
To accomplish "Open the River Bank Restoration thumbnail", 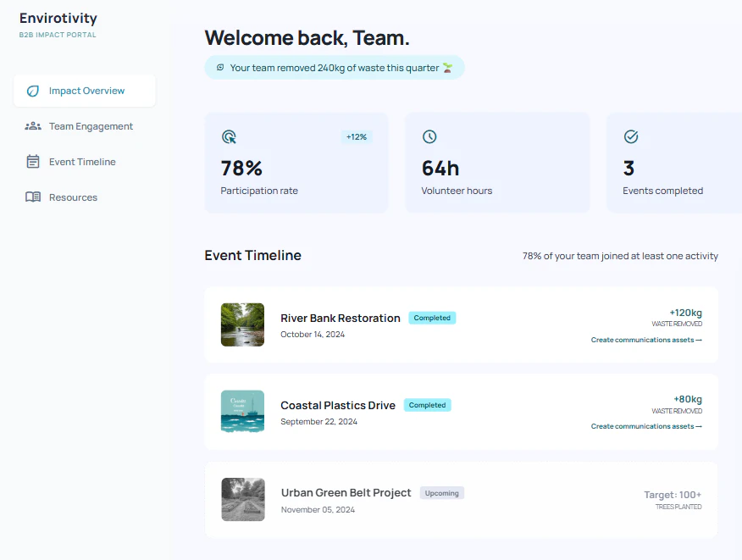I will click(x=242, y=324).
